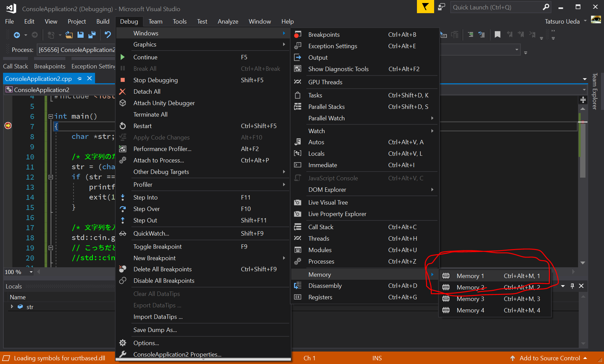Open the Team Explorer side tab
The width and height of the screenshot is (604, 364).
[x=595, y=91]
